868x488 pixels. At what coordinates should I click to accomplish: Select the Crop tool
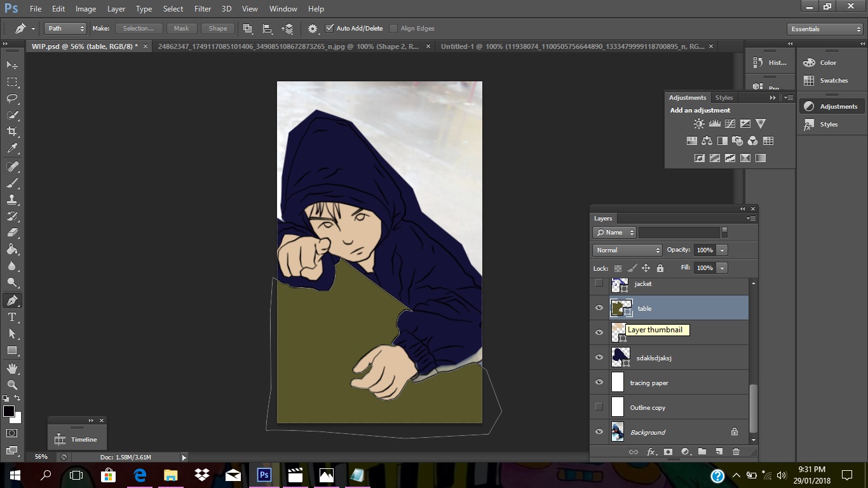[12, 132]
